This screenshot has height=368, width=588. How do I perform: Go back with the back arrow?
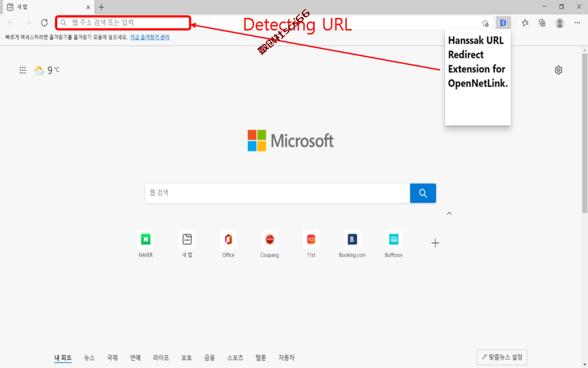pos(11,23)
